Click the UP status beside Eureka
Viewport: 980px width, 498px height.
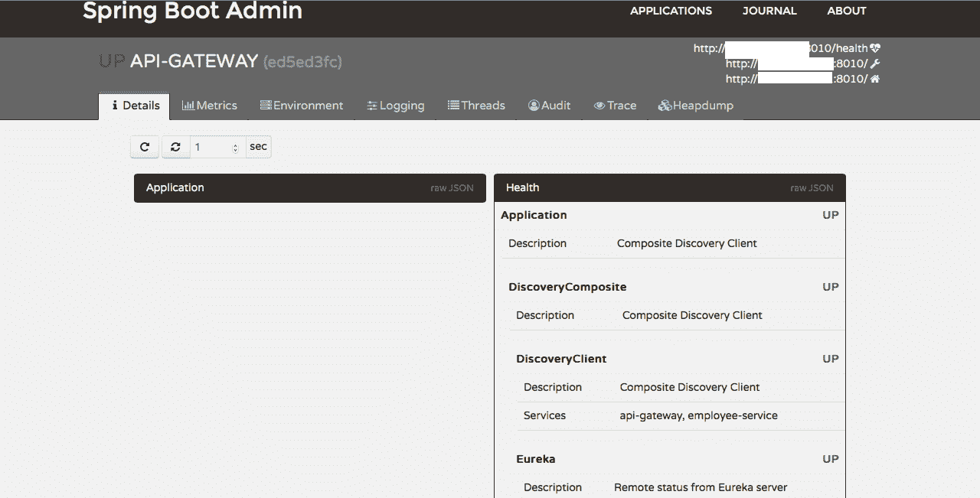coord(831,459)
